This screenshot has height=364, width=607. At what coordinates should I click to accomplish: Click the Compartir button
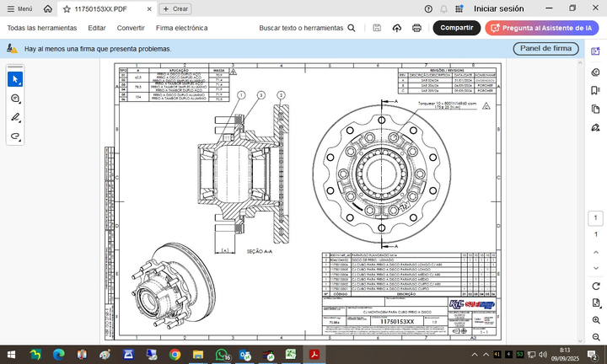pos(456,28)
